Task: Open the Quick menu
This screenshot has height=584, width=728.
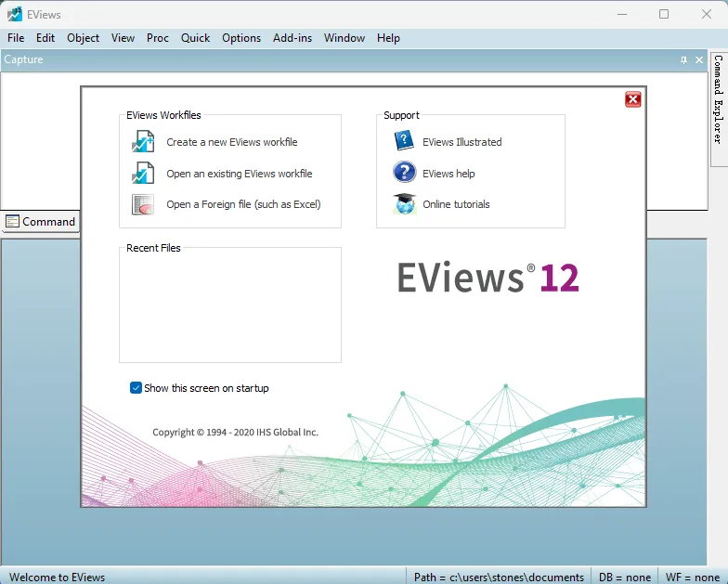Action: tap(195, 38)
